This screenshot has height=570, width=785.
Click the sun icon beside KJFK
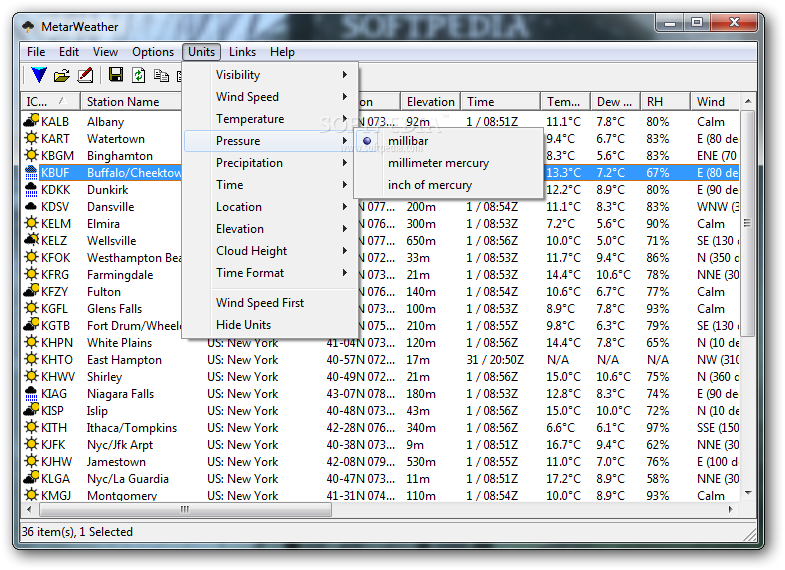coord(31,444)
